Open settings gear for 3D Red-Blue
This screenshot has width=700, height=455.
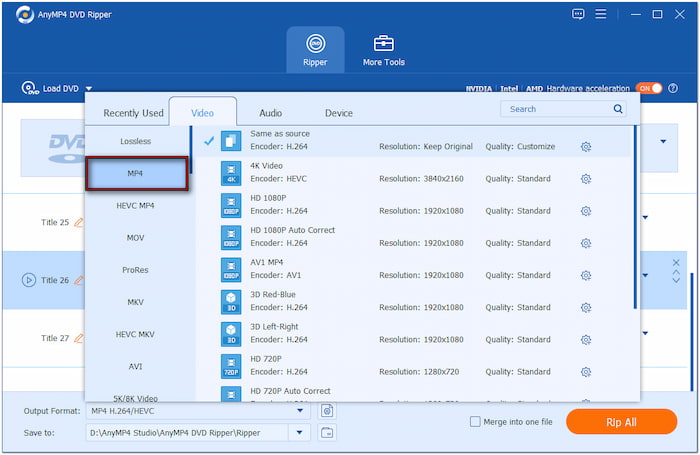tap(586, 308)
